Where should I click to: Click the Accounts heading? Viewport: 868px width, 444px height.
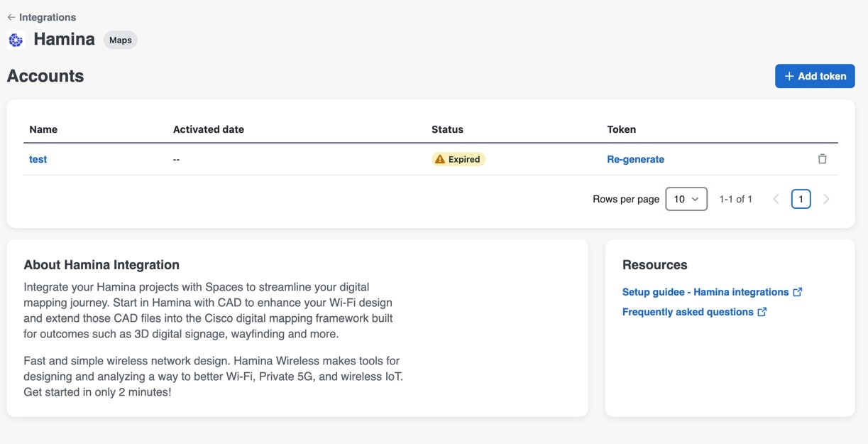pos(45,76)
